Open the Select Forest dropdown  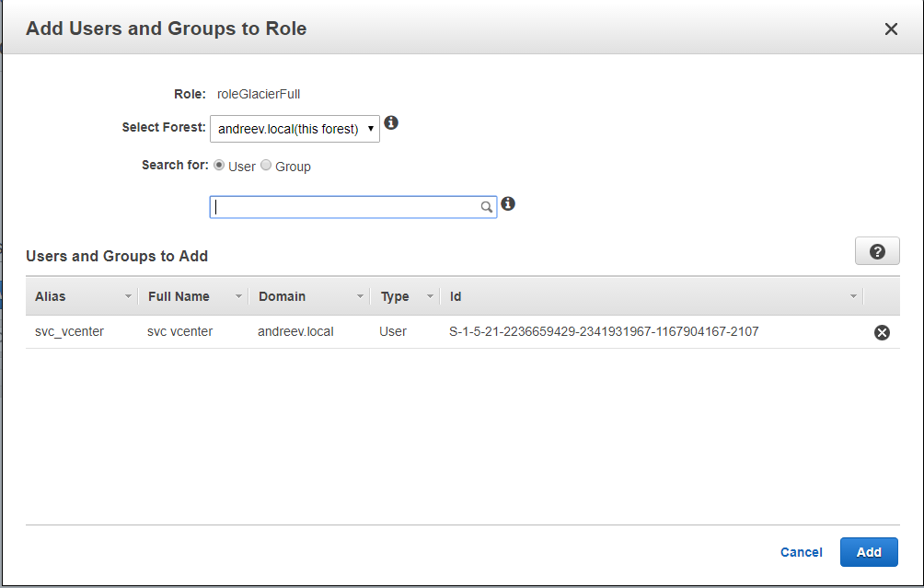[295, 129]
